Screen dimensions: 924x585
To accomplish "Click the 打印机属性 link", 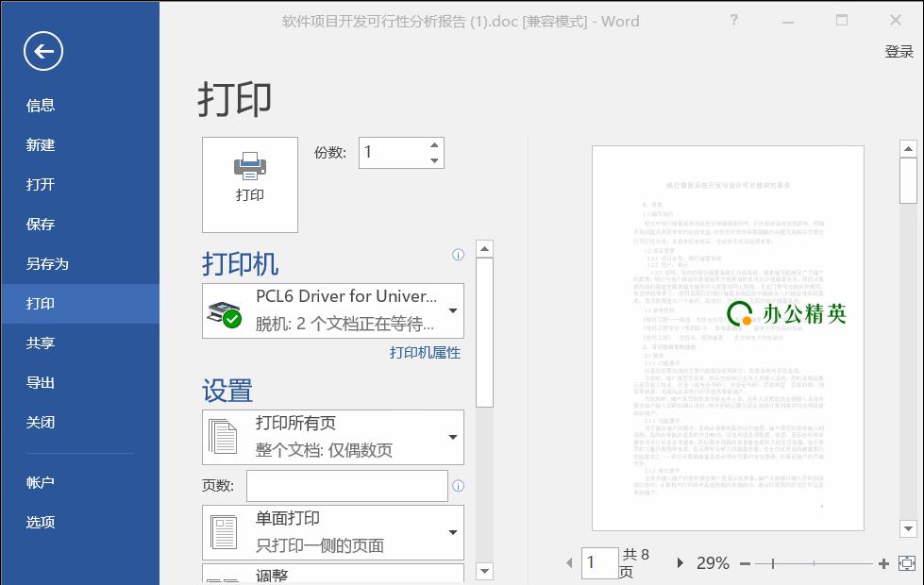I will click(x=425, y=351).
